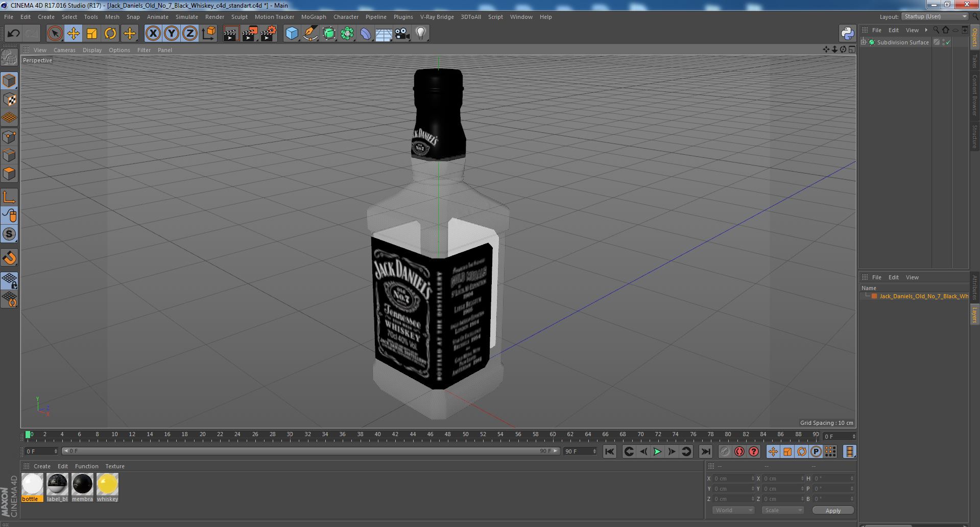Toggle Enable Axis tool

coord(9,197)
